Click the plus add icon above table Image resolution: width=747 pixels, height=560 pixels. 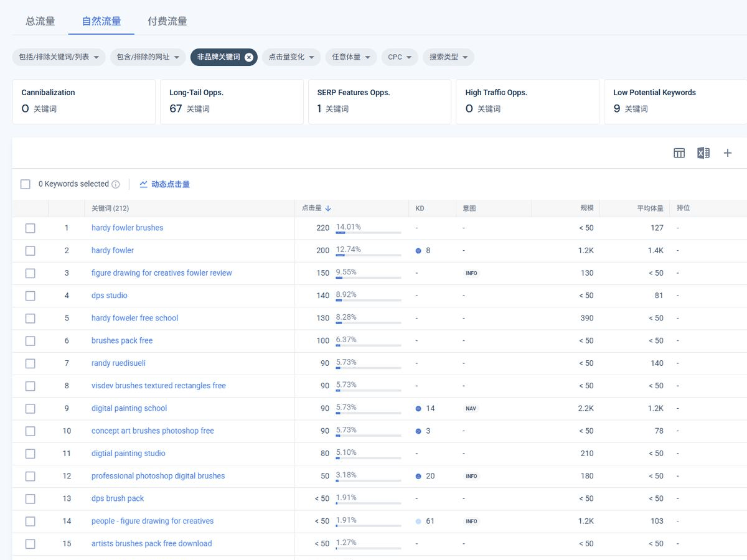pos(727,153)
